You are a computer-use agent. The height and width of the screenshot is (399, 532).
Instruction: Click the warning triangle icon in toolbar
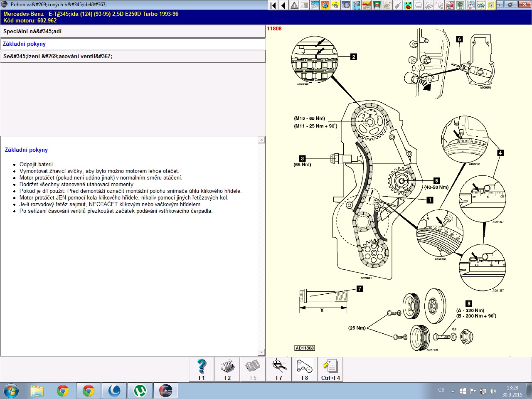click(294, 5)
